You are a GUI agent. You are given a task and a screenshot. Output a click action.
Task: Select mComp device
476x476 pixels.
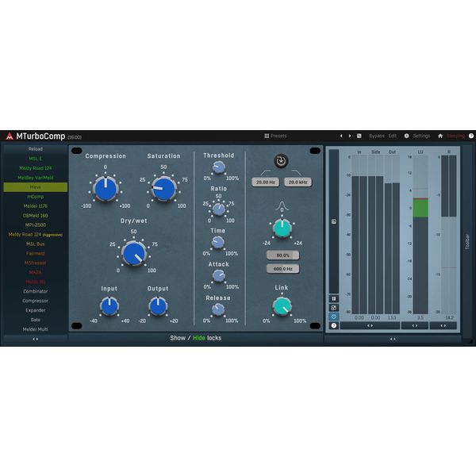[x=36, y=197]
